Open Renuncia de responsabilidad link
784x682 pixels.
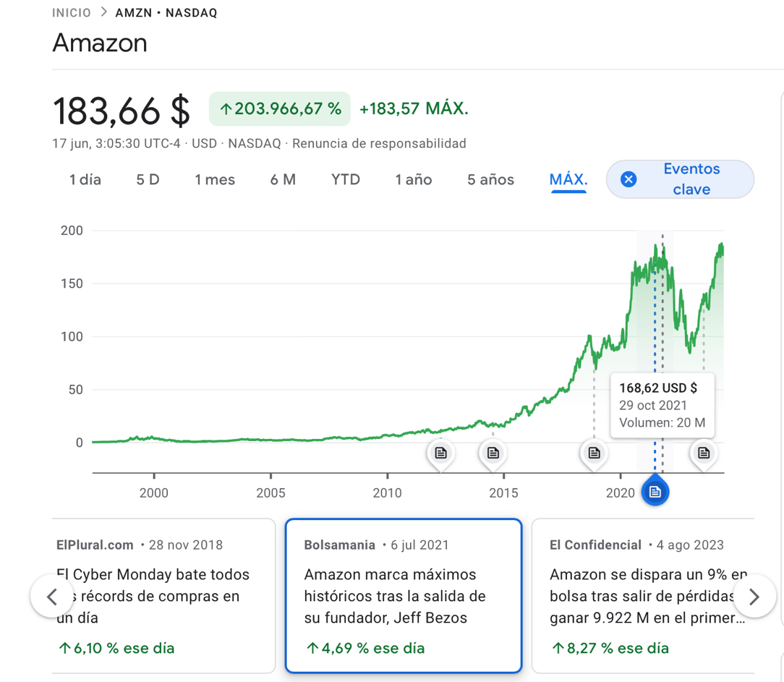point(379,143)
